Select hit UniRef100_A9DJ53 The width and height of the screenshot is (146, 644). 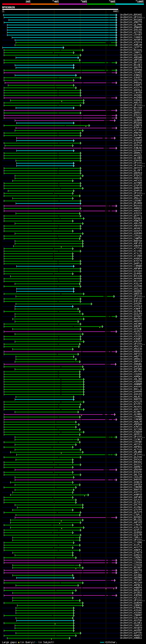tap(131, 103)
